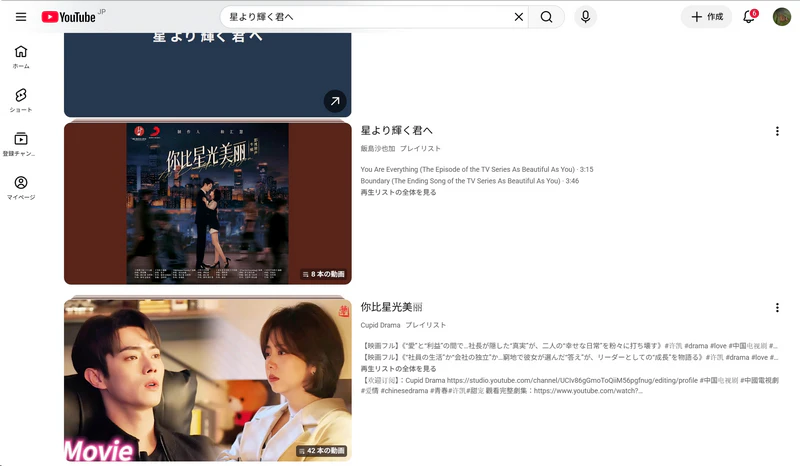Open Cupid Drama Movie playlist thumbnail
Viewport: 800px width, 466px height.
(x=208, y=380)
